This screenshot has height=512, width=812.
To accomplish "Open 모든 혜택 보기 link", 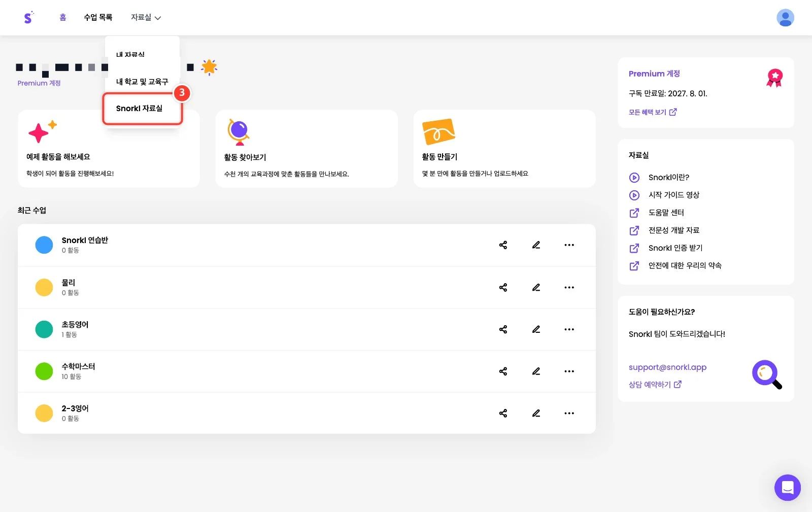I will (x=653, y=112).
